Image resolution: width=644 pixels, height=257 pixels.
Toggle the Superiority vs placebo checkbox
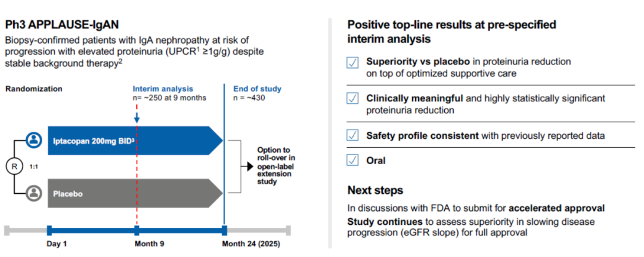pyautogui.click(x=353, y=62)
